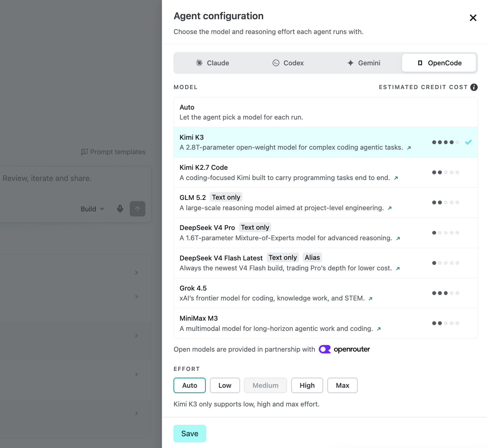Viewport: 487px width, 448px height.
Task: Choose the Kimi K2.7 Code model
Action: click(326, 173)
